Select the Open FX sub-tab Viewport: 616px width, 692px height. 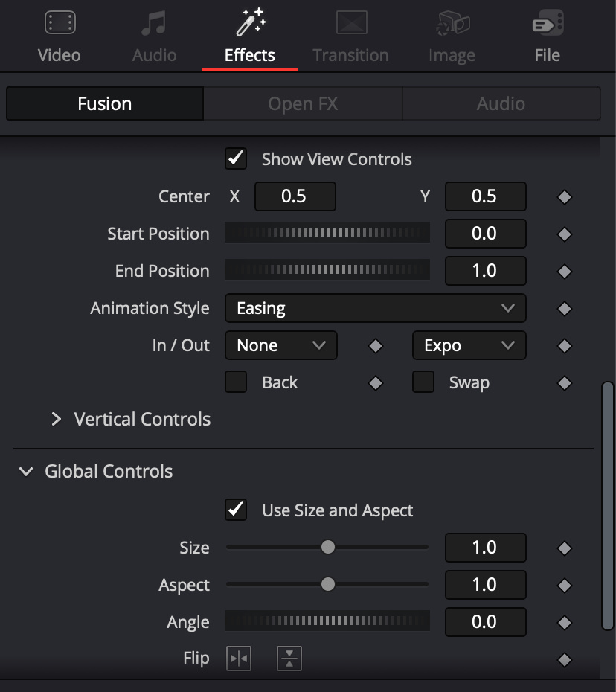[x=303, y=103]
